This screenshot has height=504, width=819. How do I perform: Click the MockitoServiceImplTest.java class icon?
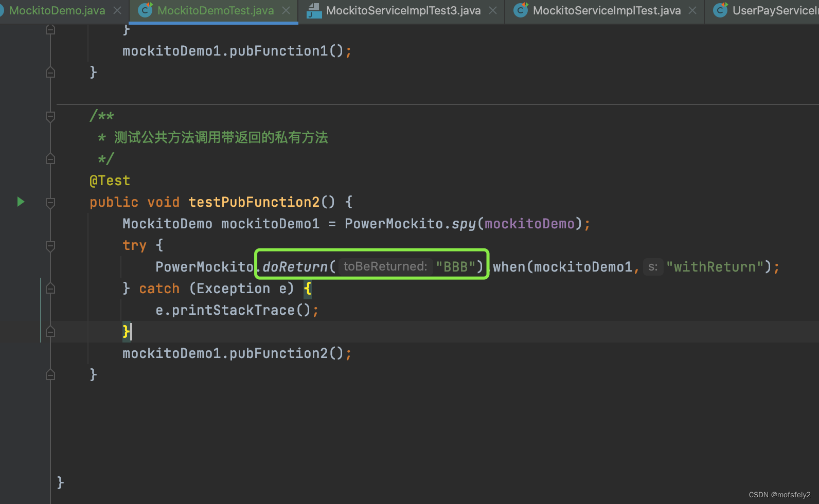pyautogui.click(x=521, y=10)
